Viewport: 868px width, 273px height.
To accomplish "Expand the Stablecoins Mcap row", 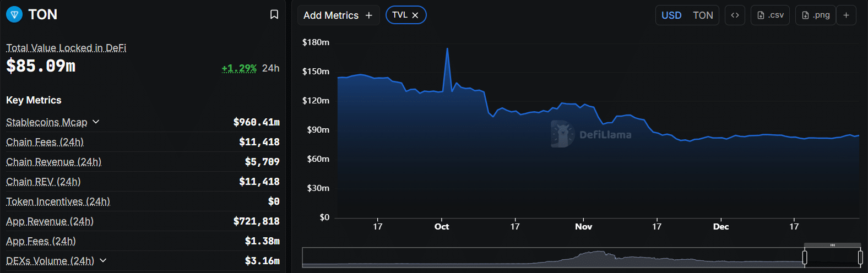I will pyautogui.click(x=96, y=122).
